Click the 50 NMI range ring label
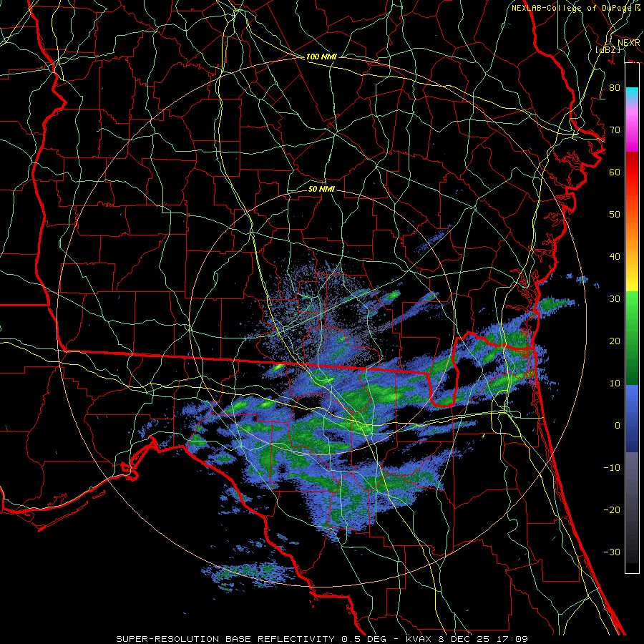 click(321, 189)
